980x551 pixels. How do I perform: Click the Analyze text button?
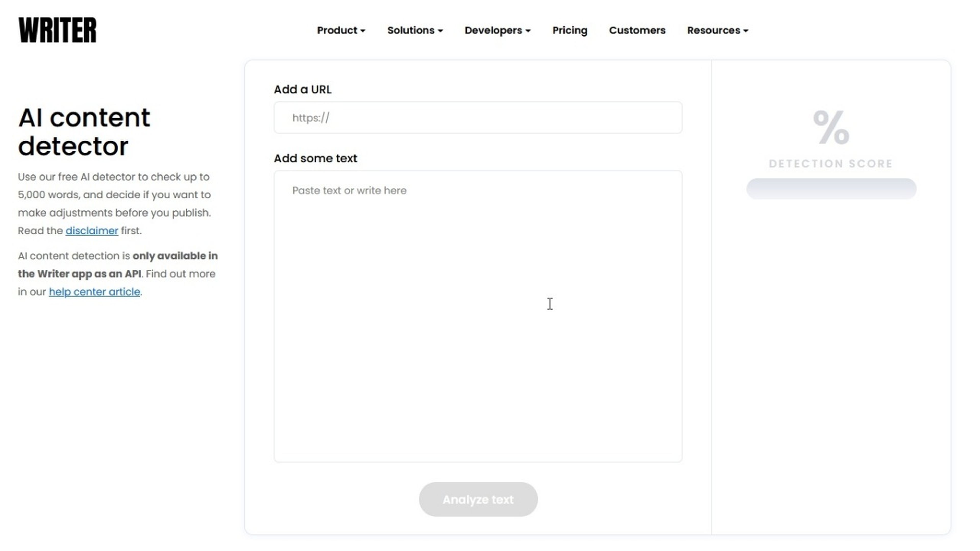(x=478, y=499)
